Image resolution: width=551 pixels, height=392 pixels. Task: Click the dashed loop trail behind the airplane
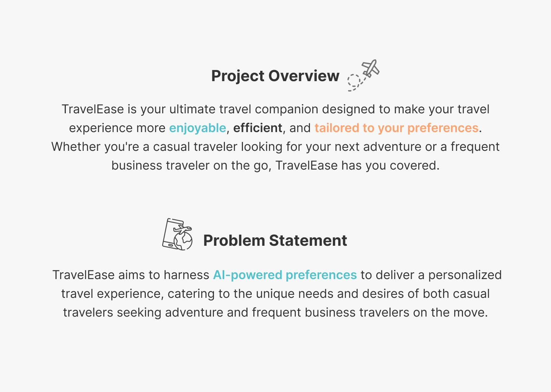click(x=354, y=82)
